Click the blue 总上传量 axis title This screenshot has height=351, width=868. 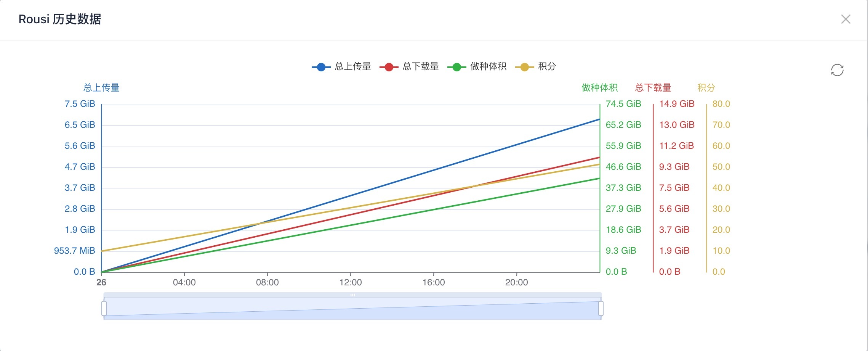(101, 88)
